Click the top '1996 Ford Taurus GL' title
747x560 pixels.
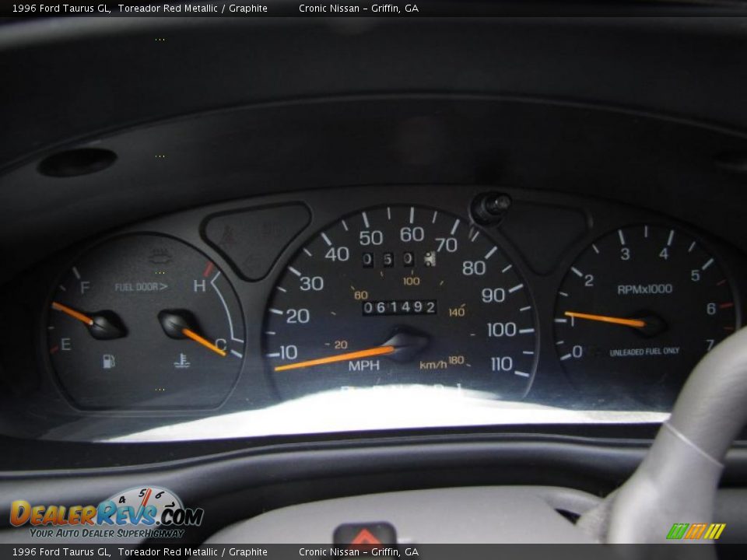[61, 9]
